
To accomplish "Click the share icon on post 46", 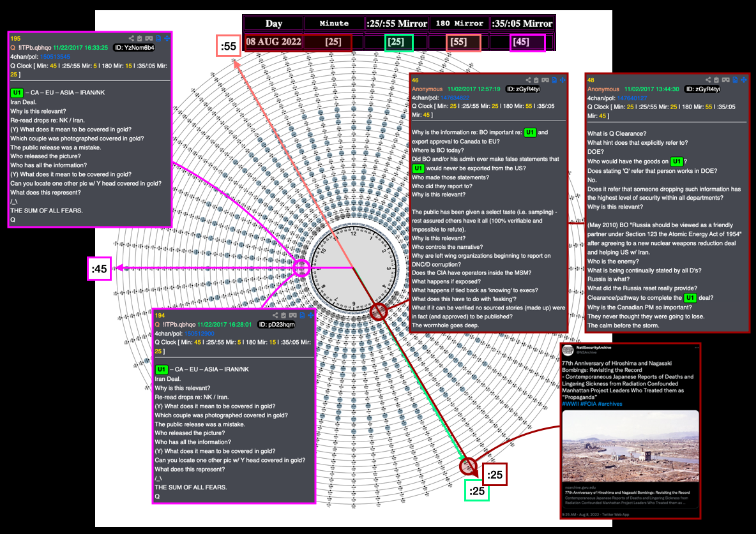I will pyautogui.click(x=528, y=80).
